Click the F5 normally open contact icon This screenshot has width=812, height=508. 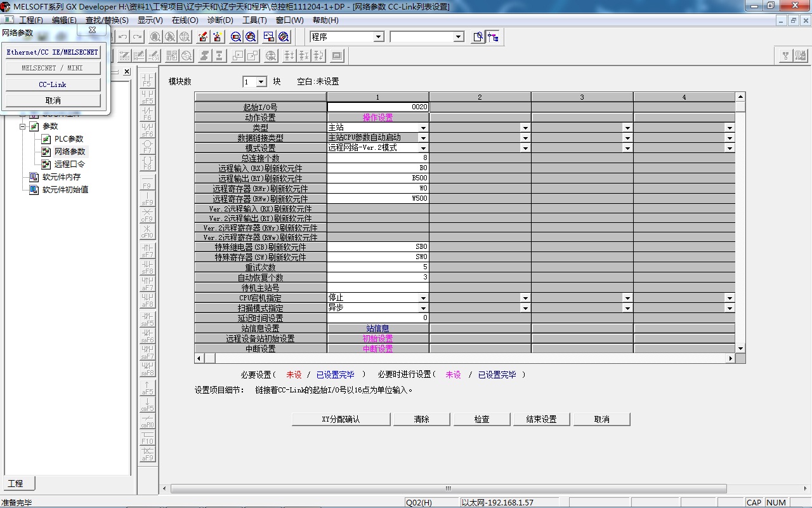click(x=147, y=80)
